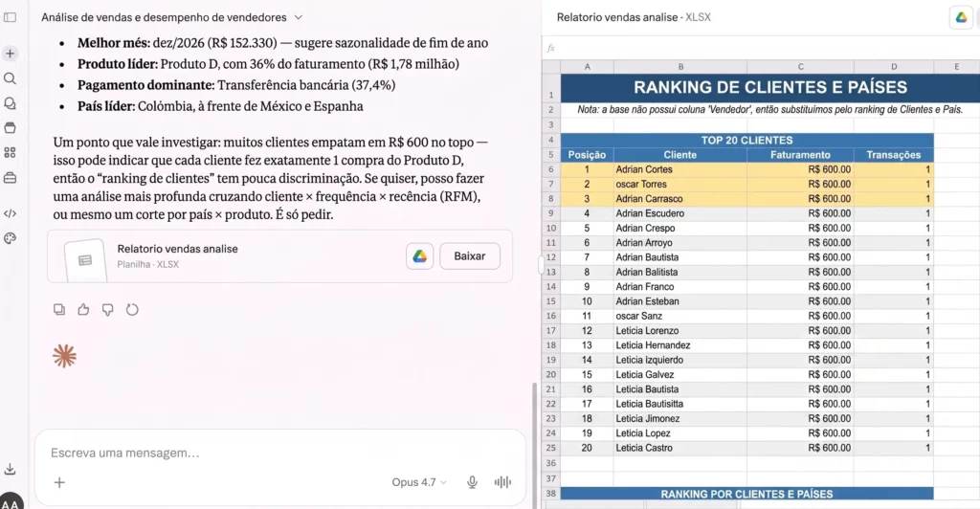980x509 pixels.
Task: Click cell with Leticia Hernandez
Action: (680, 345)
